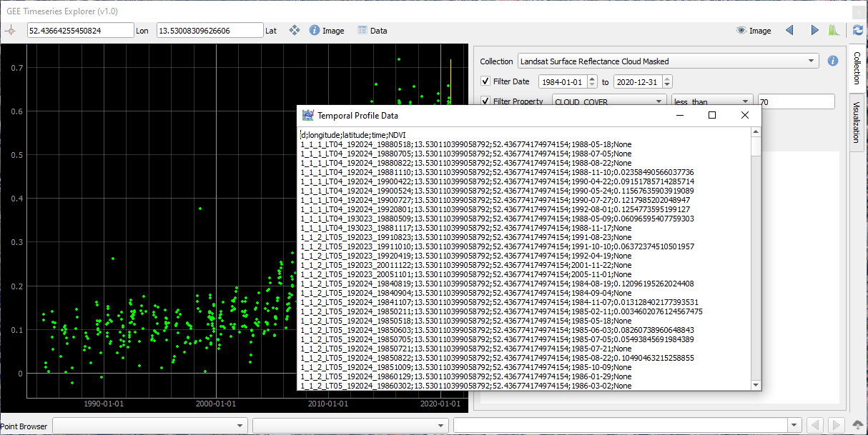Click the next image right arrow

pyautogui.click(x=814, y=31)
